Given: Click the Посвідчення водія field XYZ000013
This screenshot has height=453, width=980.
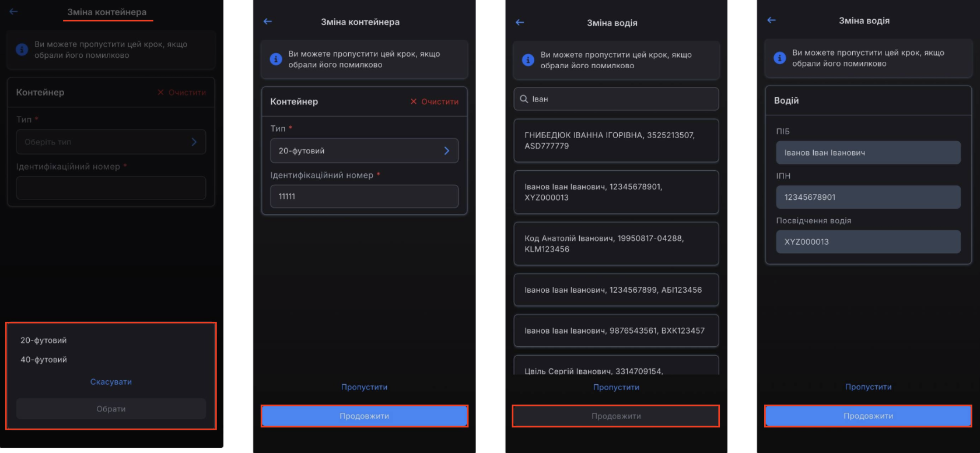Looking at the screenshot, I should [868, 242].
